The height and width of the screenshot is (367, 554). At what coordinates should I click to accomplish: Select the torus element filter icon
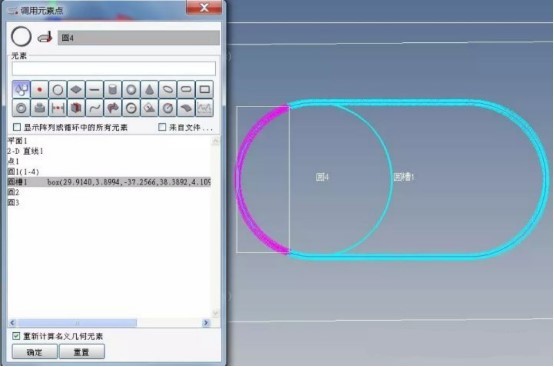(21, 108)
